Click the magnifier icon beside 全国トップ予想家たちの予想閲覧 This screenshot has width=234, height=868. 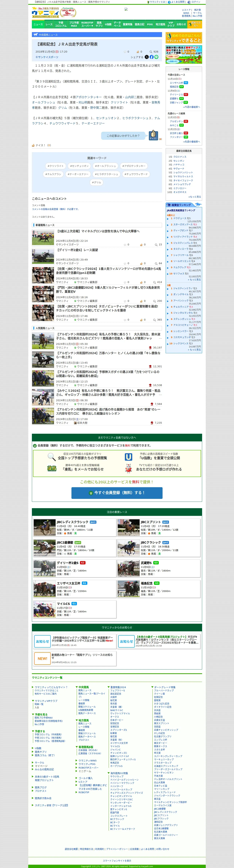(52, 457)
